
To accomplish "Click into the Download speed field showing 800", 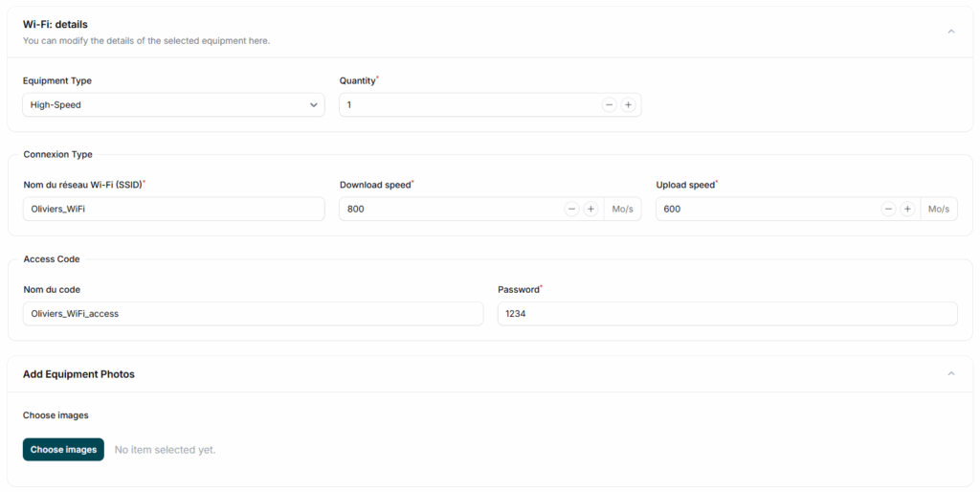I will click(x=450, y=209).
